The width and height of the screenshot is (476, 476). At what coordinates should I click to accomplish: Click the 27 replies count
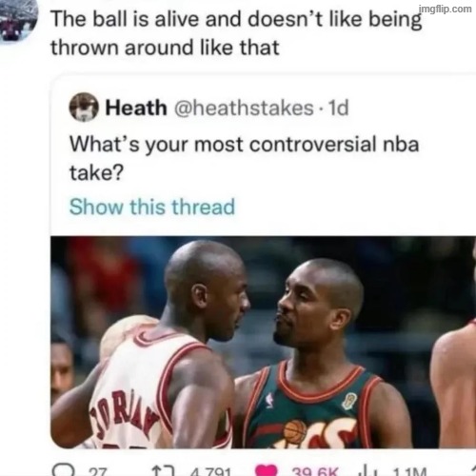click(x=97, y=472)
